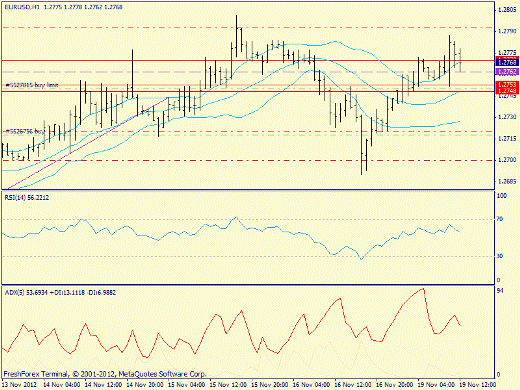The height and width of the screenshot is (390, 520).
Task: Click the 1.2715 price axis label
Action: click(x=507, y=139)
